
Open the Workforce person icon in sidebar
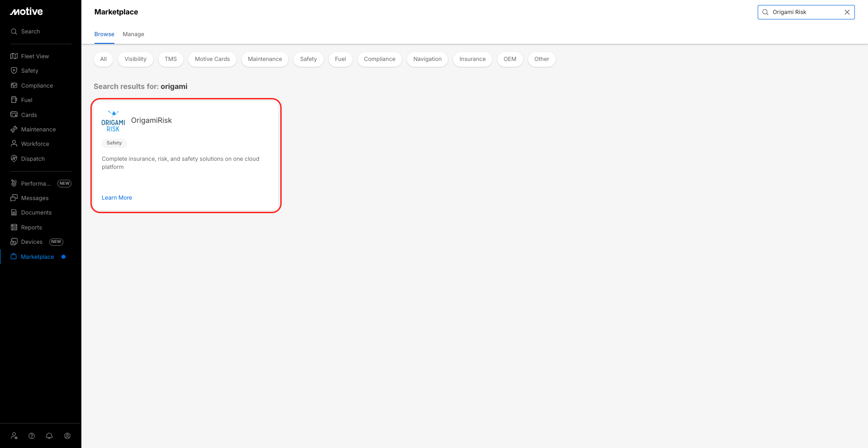point(14,144)
